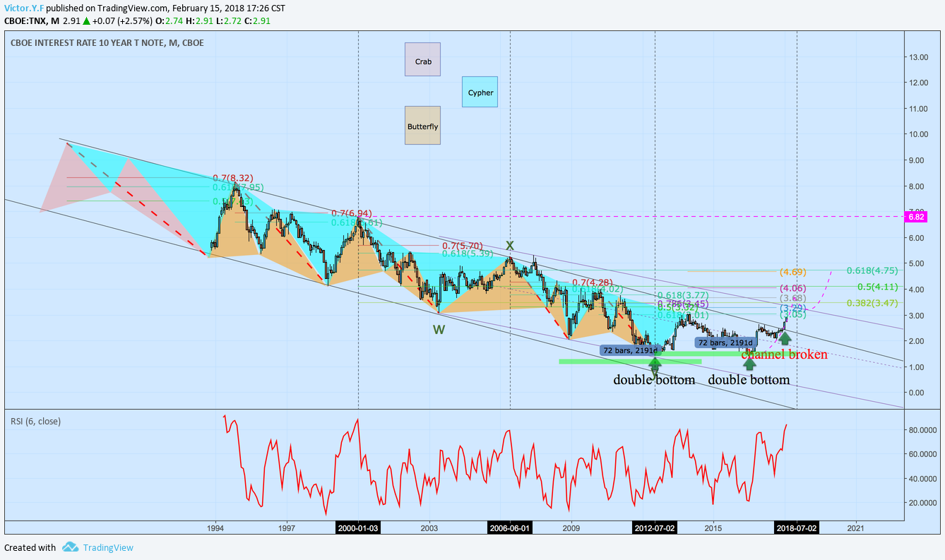Click the 2018-07-02 date marker
Image resolution: width=945 pixels, height=560 pixels.
coord(797,528)
